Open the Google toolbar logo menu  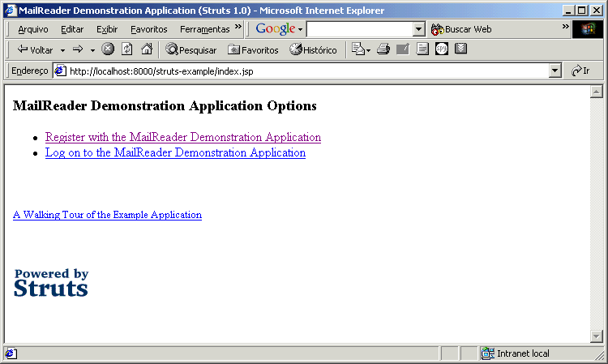point(279,28)
